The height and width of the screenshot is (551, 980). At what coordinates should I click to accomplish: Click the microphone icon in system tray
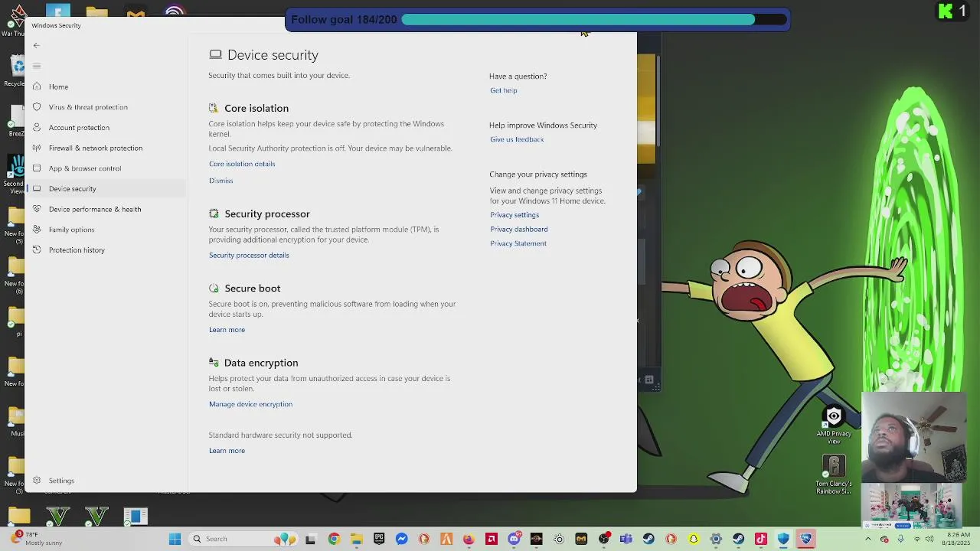click(x=900, y=539)
